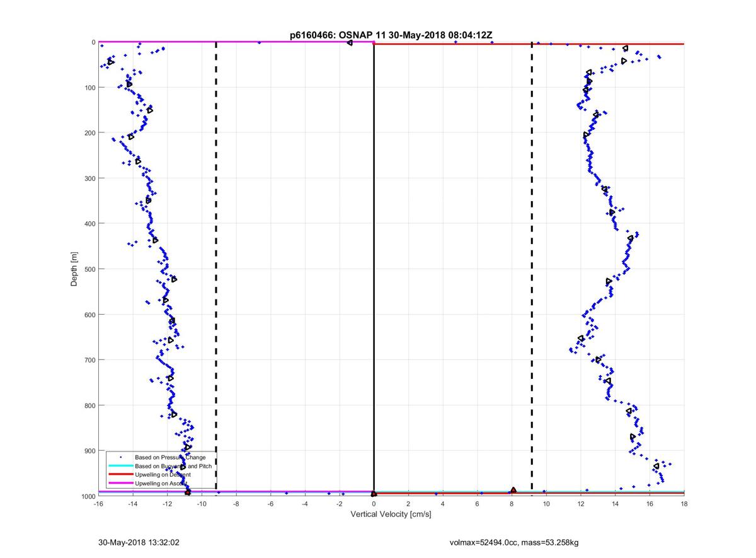
Task: Click x-axis tick label "-10"
Action: 202,504
